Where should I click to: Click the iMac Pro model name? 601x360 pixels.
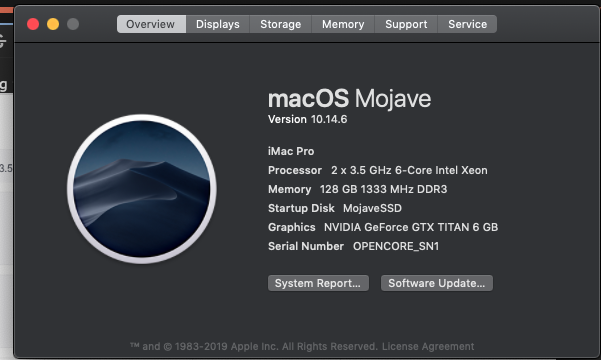[291, 151]
